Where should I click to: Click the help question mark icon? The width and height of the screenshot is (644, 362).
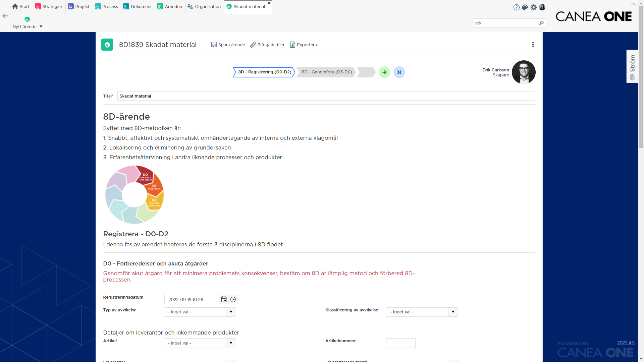[516, 7]
